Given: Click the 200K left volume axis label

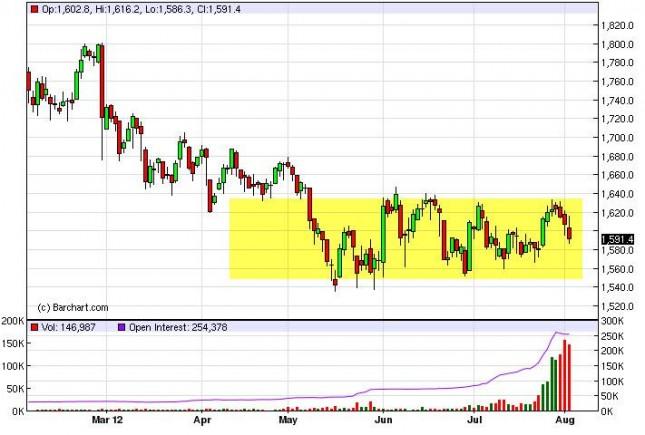Looking at the screenshot, I should tap(13, 321).
